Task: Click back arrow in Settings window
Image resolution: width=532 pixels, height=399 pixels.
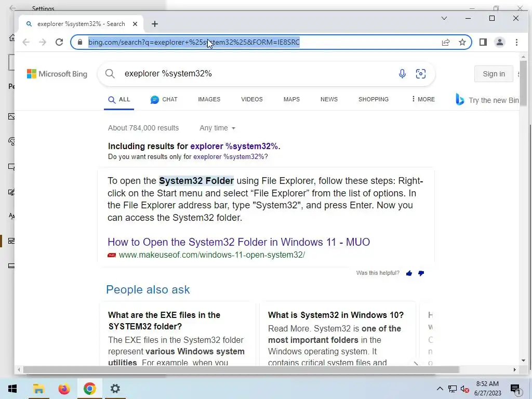Action: 12,8
